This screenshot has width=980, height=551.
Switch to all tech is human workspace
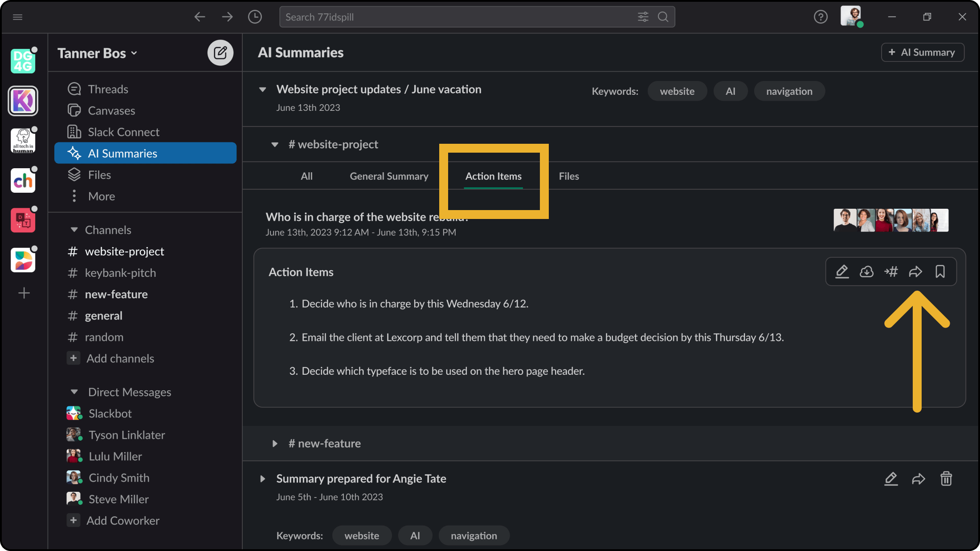(23, 141)
